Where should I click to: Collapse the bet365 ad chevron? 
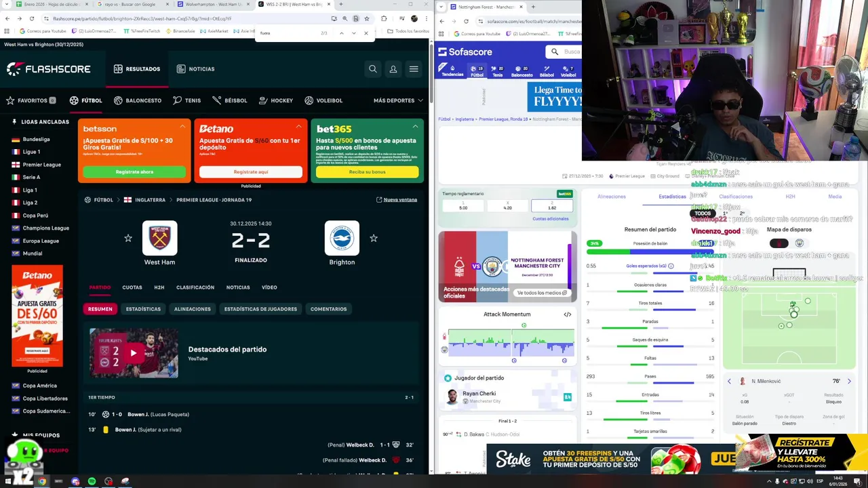415,127
